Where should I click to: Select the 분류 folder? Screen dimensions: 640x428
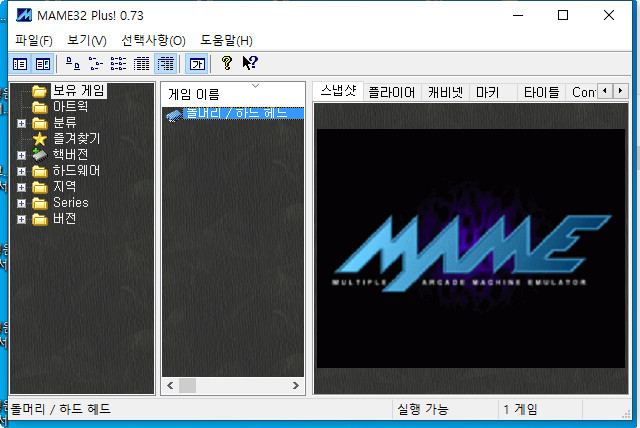coord(64,122)
